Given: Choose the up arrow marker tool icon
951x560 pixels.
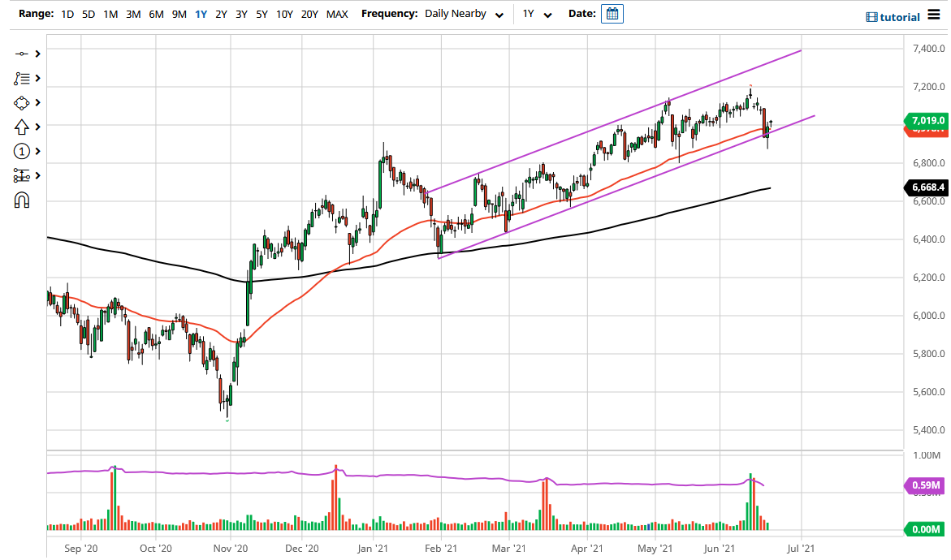Looking at the screenshot, I should pos(22,127).
